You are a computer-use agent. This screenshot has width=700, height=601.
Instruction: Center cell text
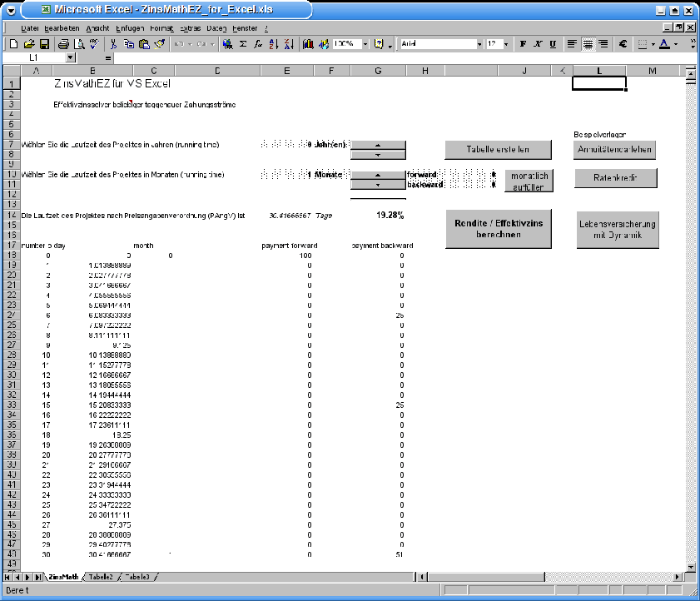(x=588, y=44)
